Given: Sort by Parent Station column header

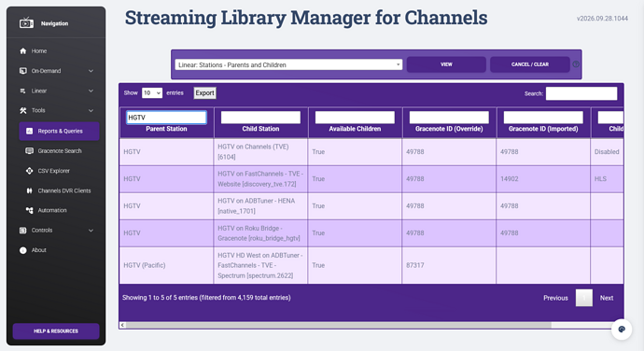Looking at the screenshot, I should [166, 129].
